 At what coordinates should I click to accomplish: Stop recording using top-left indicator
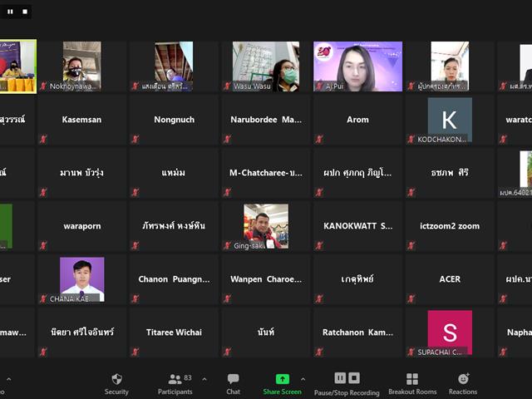point(25,12)
